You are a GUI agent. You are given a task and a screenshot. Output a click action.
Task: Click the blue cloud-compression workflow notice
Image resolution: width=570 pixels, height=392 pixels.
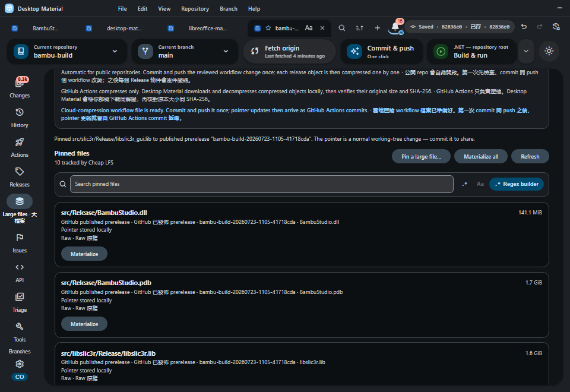tap(296, 114)
